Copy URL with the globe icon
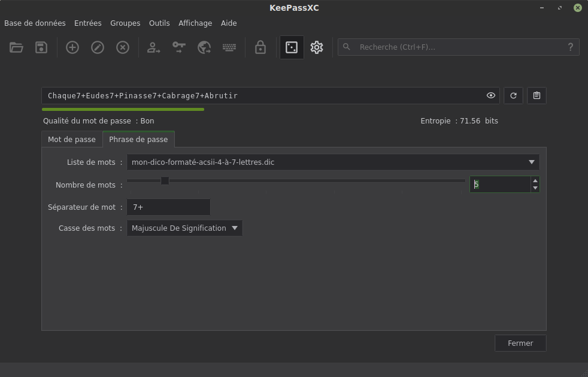 pyautogui.click(x=204, y=47)
